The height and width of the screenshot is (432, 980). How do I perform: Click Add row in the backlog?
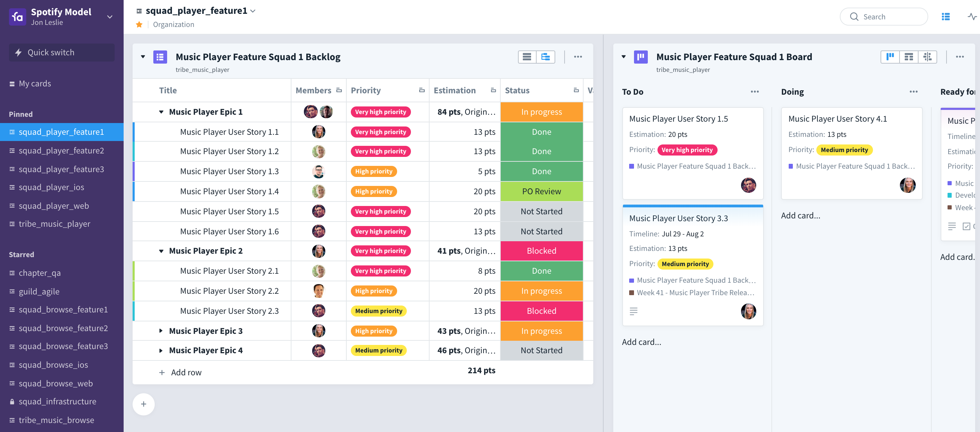[186, 372]
